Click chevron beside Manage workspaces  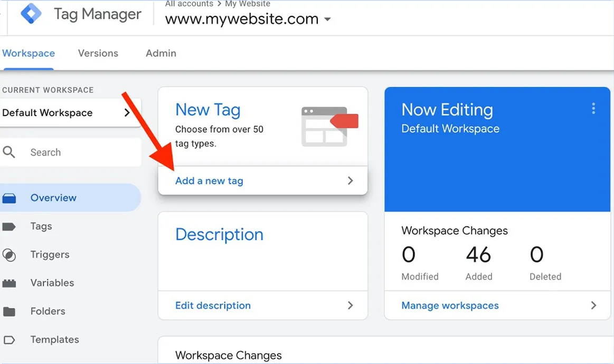coord(593,305)
